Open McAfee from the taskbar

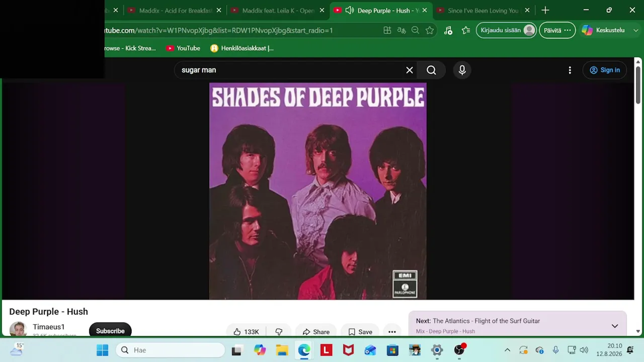pos(348,350)
